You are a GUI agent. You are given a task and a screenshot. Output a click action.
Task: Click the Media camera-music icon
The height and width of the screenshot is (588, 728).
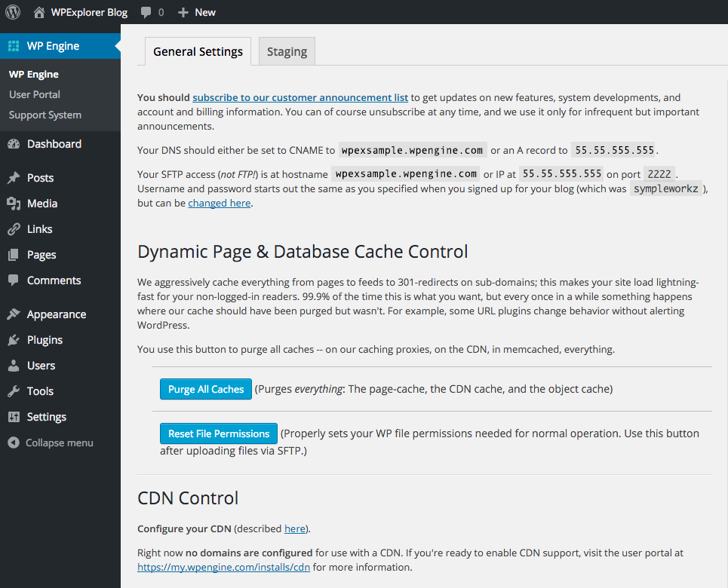tap(14, 204)
